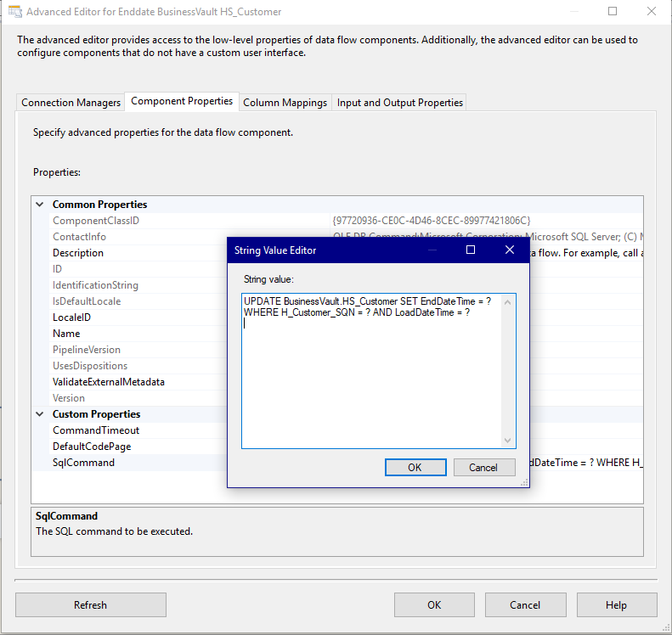Switch to the Connection Managers tab

click(71, 103)
